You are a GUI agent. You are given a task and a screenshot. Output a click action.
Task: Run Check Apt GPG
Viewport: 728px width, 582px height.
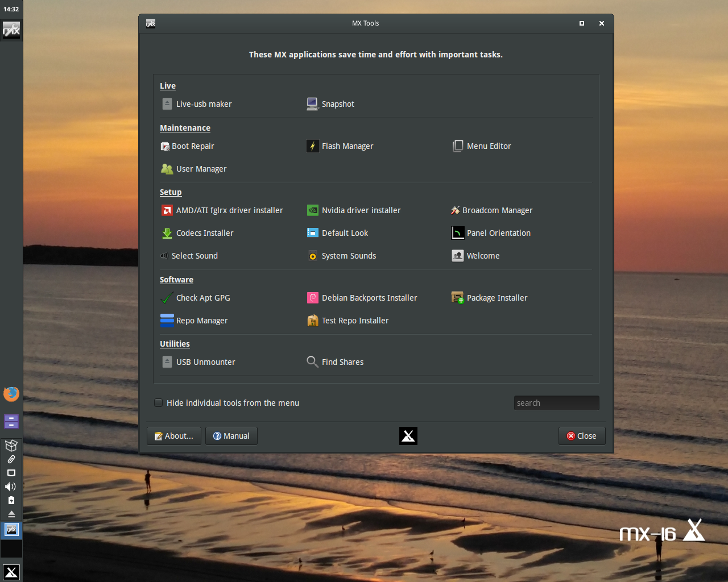pyautogui.click(x=196, y=298)
